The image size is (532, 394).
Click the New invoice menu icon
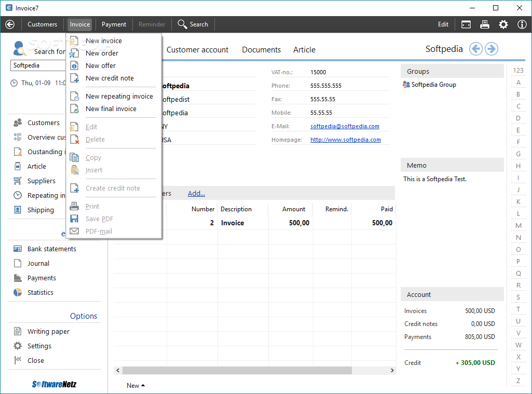(74, 40)
